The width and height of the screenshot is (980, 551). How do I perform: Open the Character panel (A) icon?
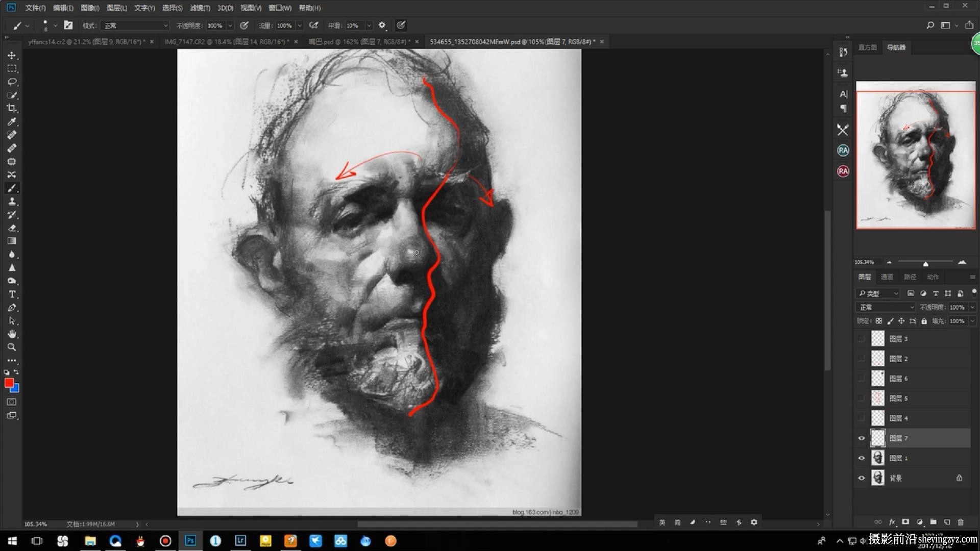click(x=843, y=94)
